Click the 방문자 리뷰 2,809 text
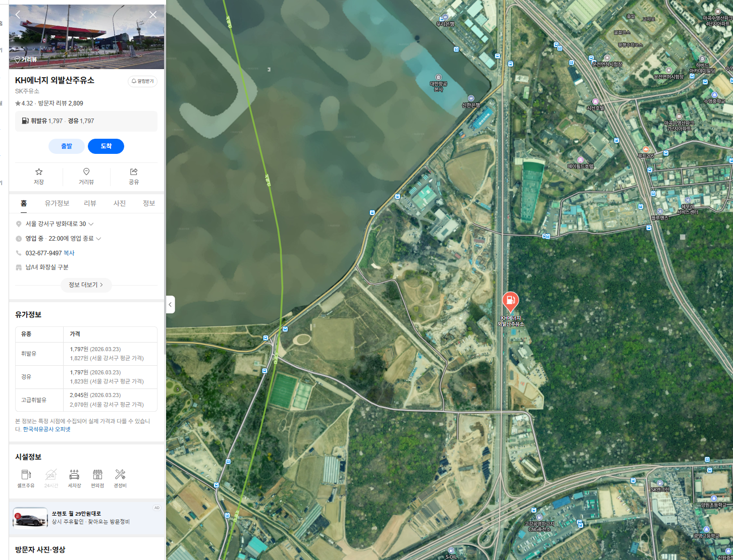 pyautogui.click(x=61, y=103)
